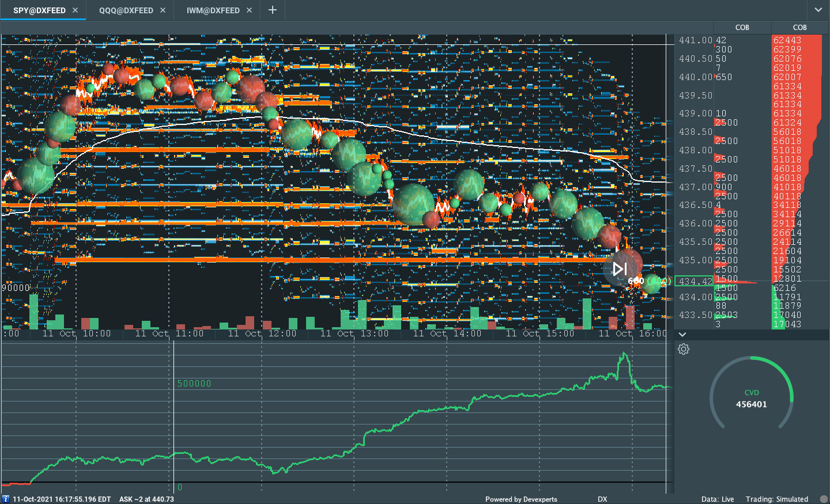Viewport: 830px width, 504px height.
Task: Select the second COB column header
Action: point(800,28)
